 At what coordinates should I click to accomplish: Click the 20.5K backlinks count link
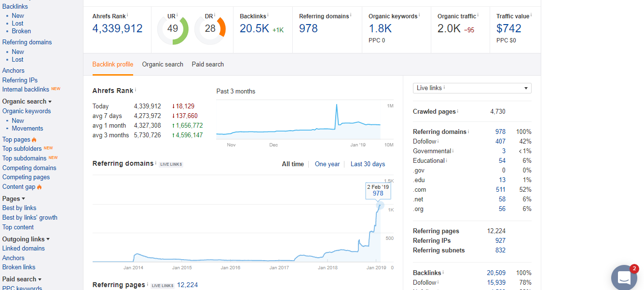point(254,29)
